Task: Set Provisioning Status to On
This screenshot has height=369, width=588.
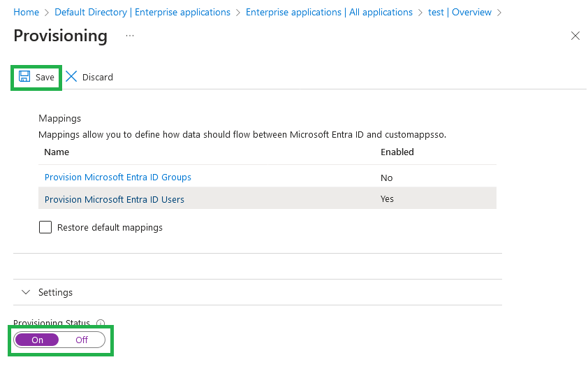Action: click(x=37, y=340)
